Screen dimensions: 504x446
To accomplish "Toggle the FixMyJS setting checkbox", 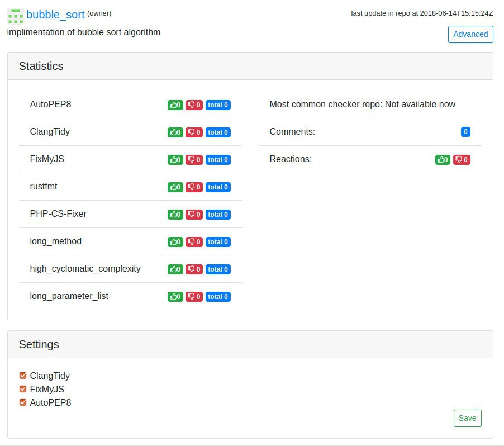I will pyautogui.click(x=23, y=389).
